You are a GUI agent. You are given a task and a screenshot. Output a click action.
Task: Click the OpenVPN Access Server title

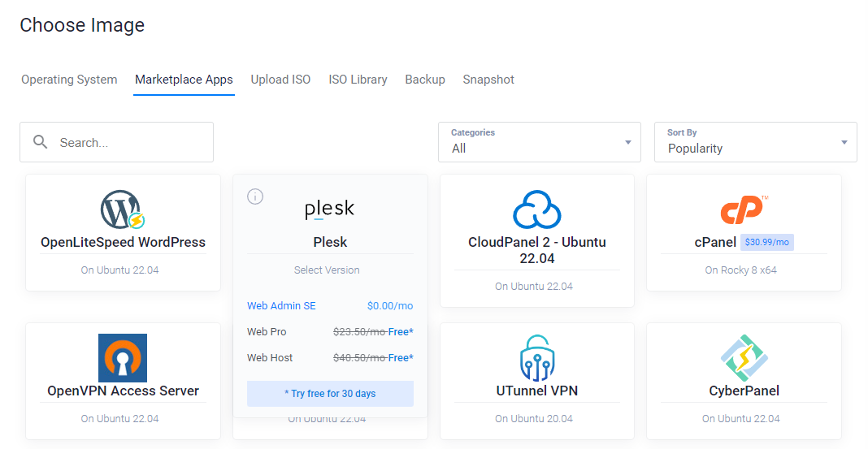tap(123, 391)
